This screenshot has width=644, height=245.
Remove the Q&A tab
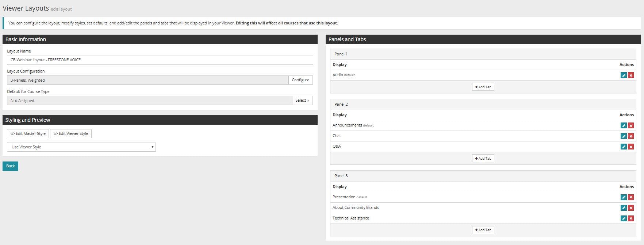[630, 147]
